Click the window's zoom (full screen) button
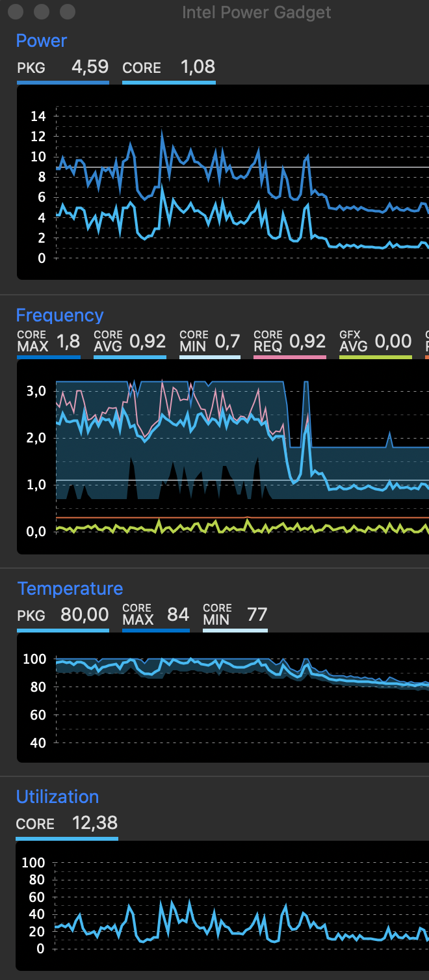 [x=67, y=12]
